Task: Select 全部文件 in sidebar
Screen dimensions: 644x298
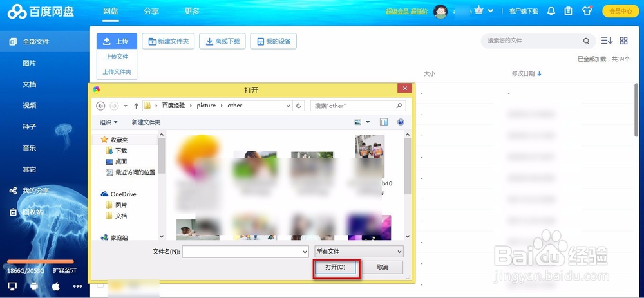Action: point(44,41)
